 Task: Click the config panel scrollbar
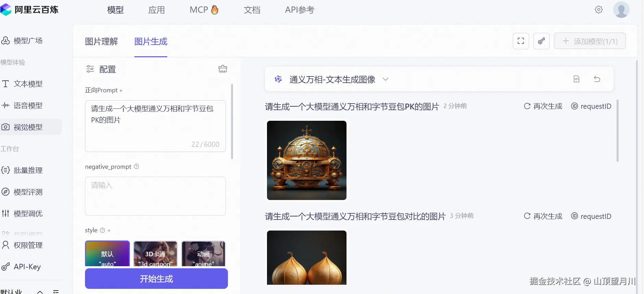(232, 121)
